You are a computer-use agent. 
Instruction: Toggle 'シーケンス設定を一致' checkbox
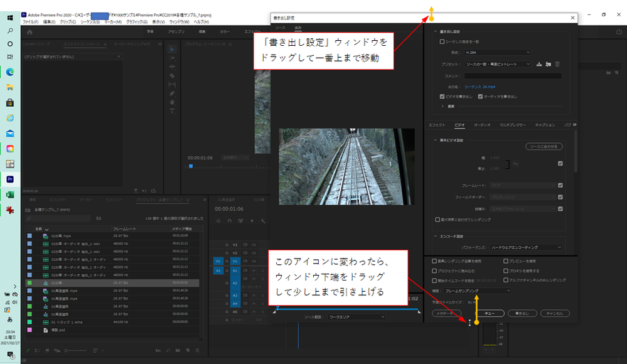(x=442, y=41)
